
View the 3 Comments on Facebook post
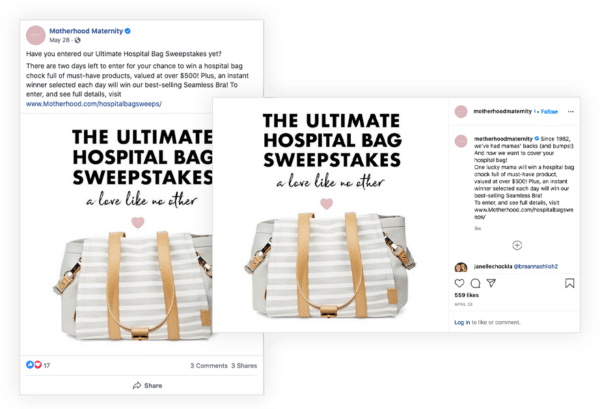click(209, 365)
